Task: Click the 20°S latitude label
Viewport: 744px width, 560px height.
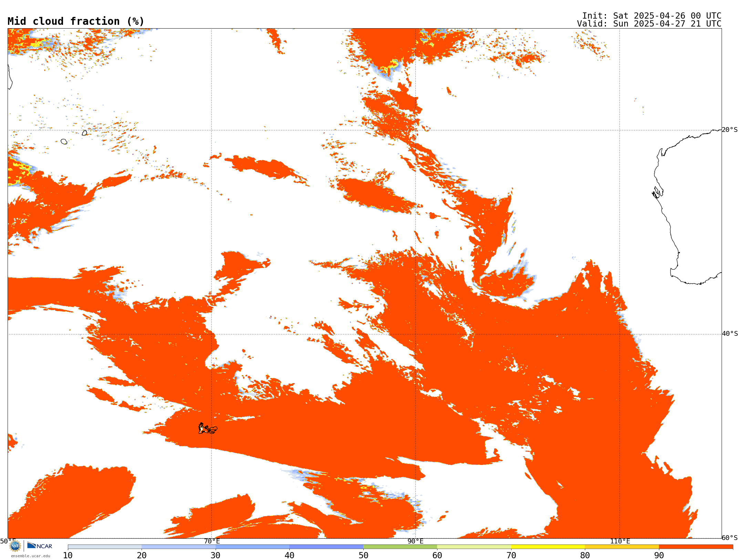Action: click(x=730, y=130)
